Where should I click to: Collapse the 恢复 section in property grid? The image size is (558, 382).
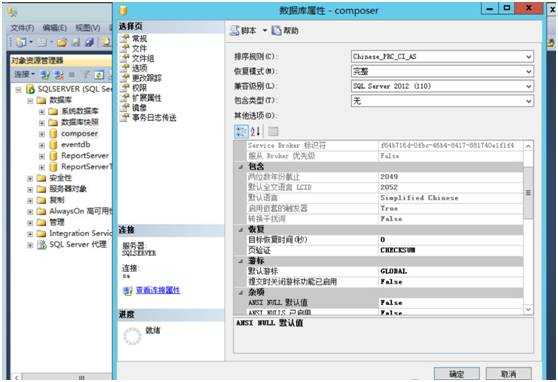tap(241, 230)
